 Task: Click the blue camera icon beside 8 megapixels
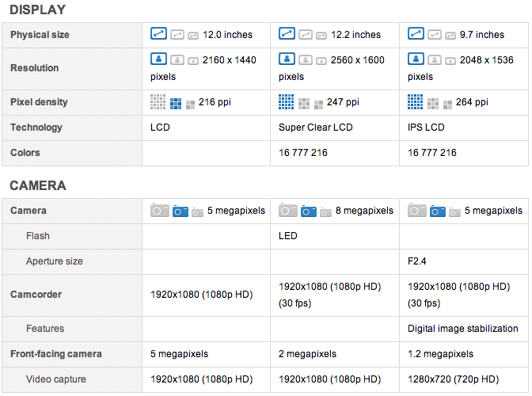[x=307, y=211]
